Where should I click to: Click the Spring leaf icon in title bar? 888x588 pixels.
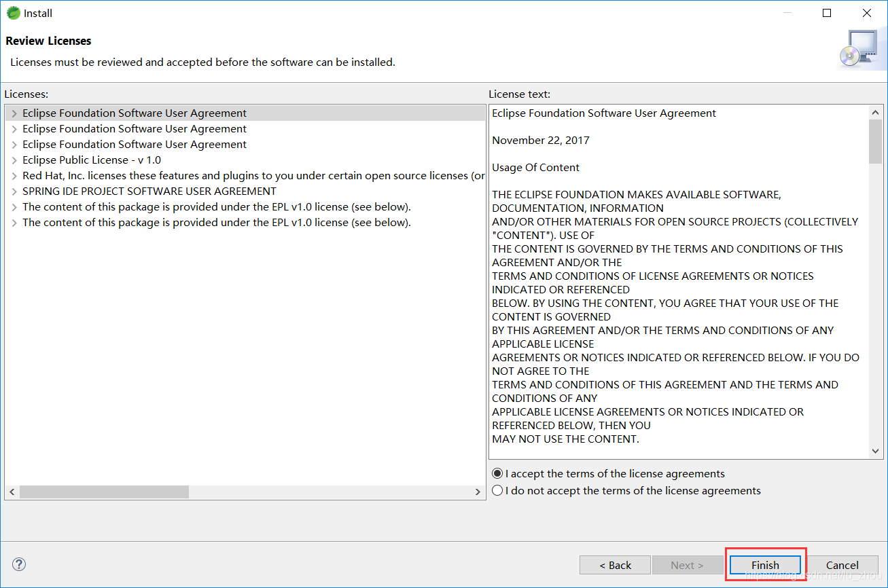(x=13, y=13)
